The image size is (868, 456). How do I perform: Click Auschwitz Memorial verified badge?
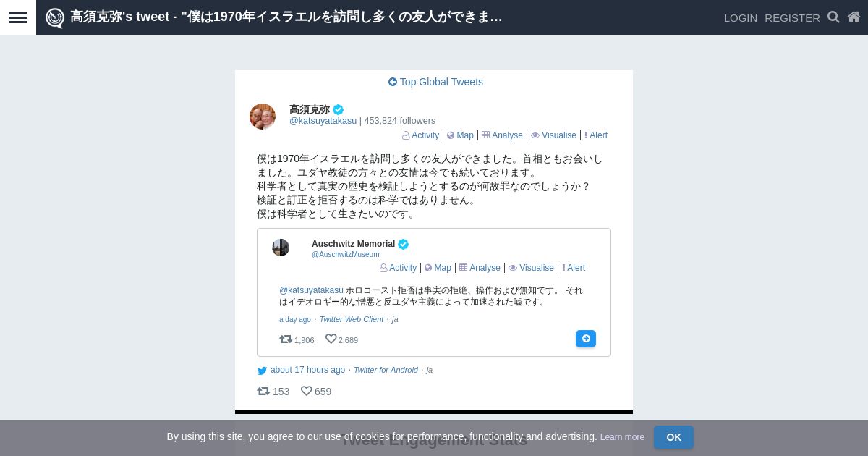point(404,244)
